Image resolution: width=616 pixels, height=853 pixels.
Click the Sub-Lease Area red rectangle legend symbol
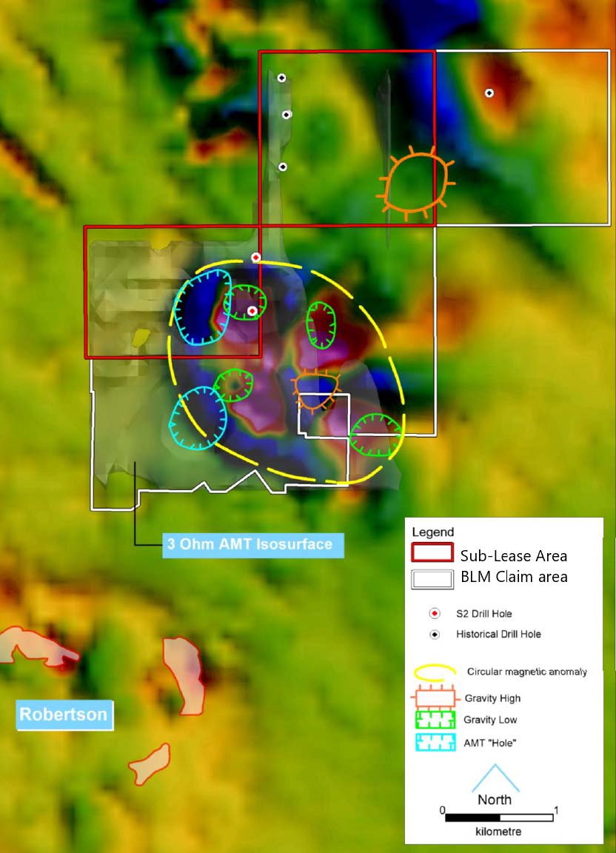[432, 552]
